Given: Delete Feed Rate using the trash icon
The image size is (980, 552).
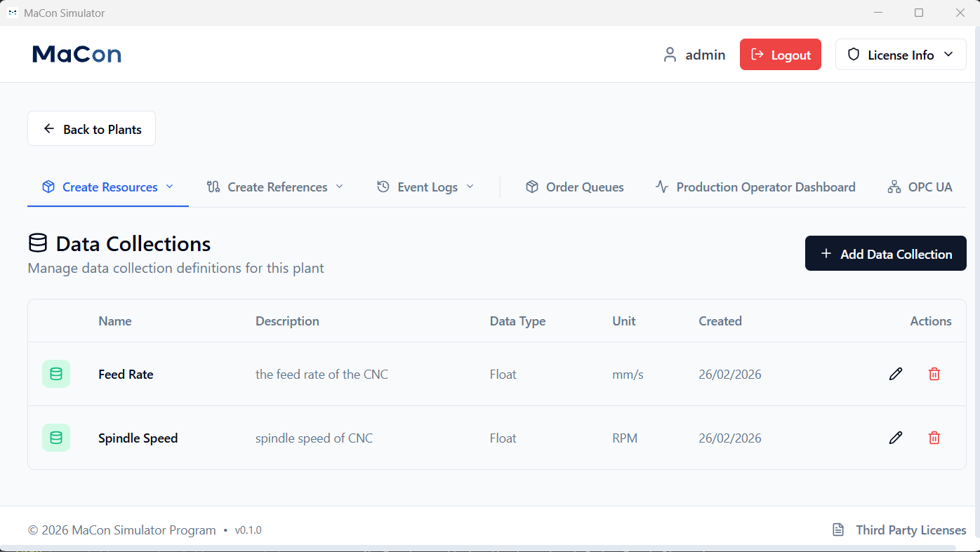Looking at the screenshot, I should pyautogui.click(x=934, y=374).
